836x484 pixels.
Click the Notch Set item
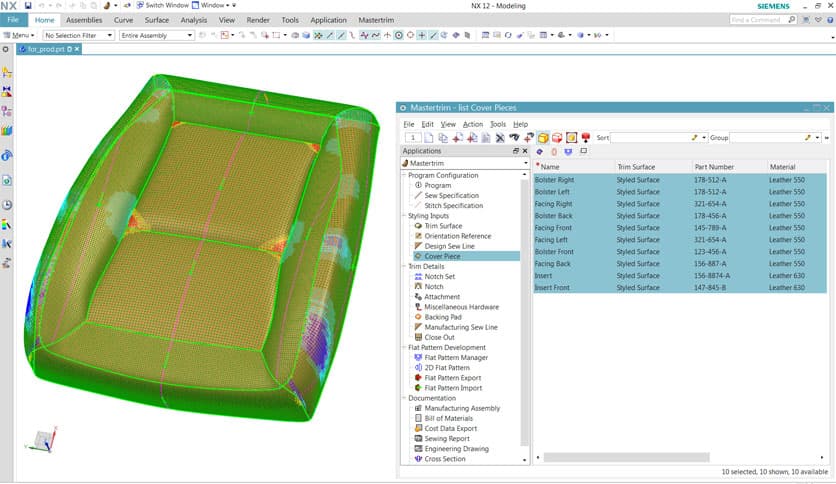pyautogui.click(x=440, y=277)
